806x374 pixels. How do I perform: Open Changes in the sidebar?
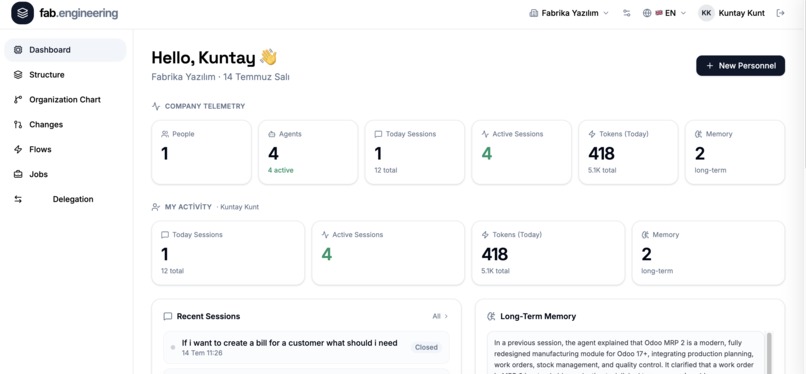click(65, 124)
